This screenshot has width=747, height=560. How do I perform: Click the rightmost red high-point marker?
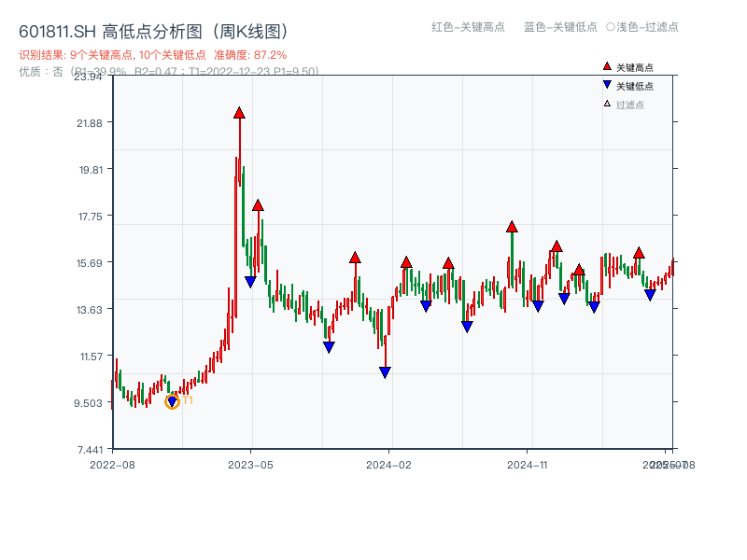(x=640, y=251)
